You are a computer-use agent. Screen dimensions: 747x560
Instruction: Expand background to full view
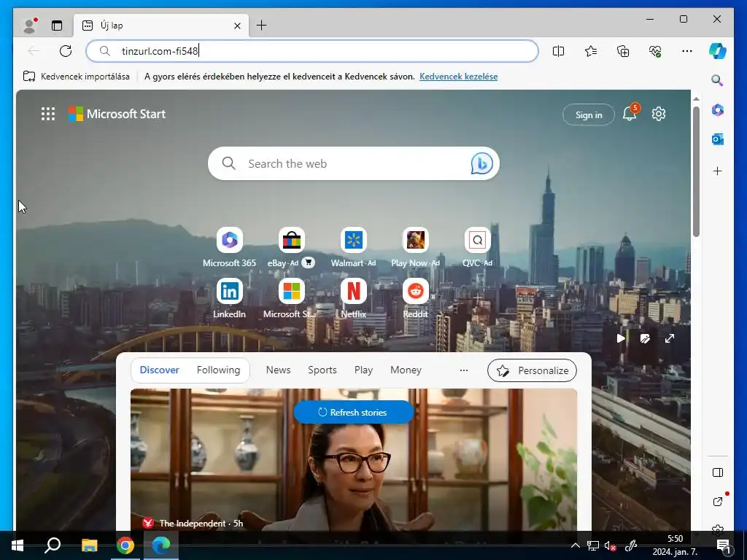[670, 338]
